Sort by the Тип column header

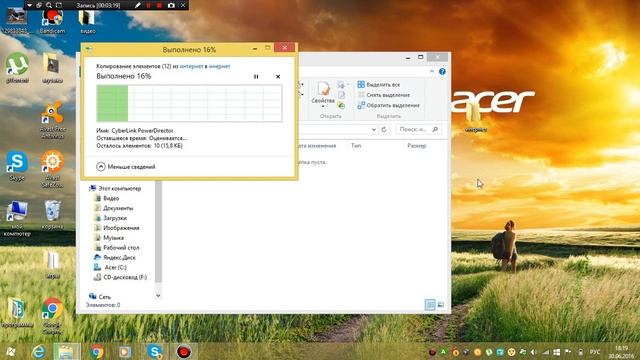[356, 146]
